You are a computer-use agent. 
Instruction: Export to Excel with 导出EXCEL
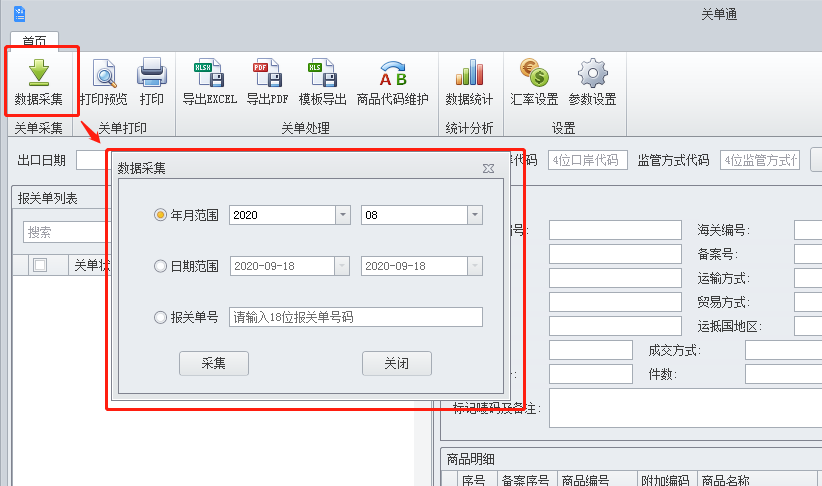point(210,82)
